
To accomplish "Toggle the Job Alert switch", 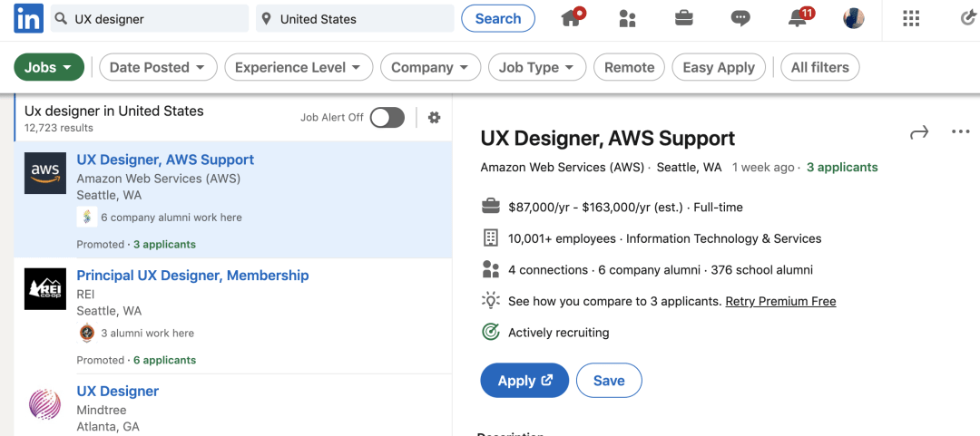I will (387, 118).
